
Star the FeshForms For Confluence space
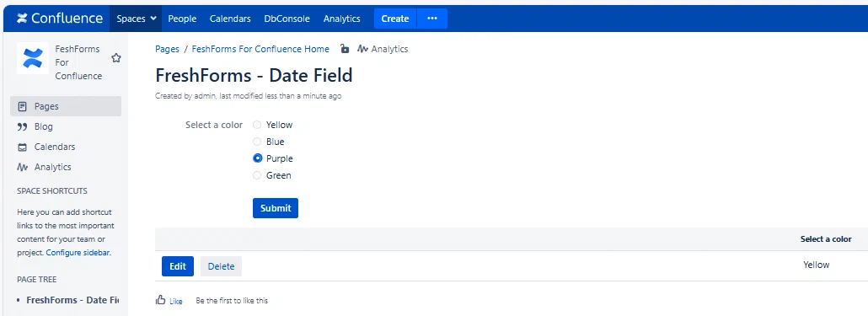[x=116, y=58]
